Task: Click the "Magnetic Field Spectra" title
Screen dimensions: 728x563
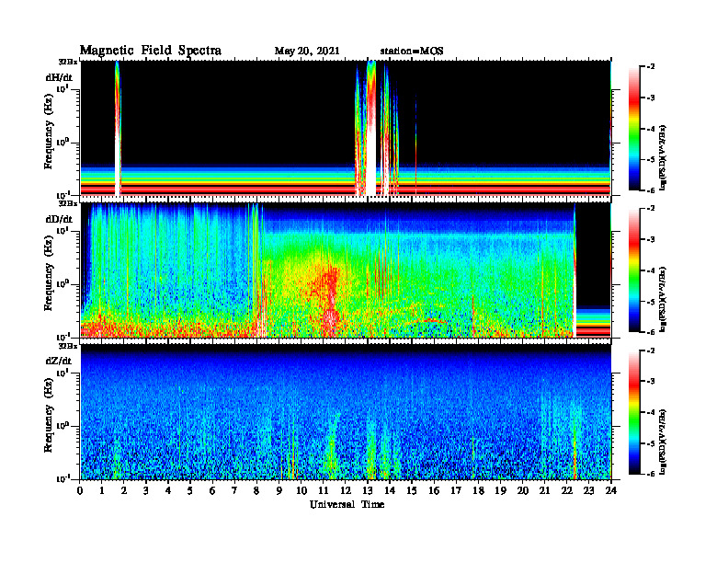Action: [x=150, y=51]
